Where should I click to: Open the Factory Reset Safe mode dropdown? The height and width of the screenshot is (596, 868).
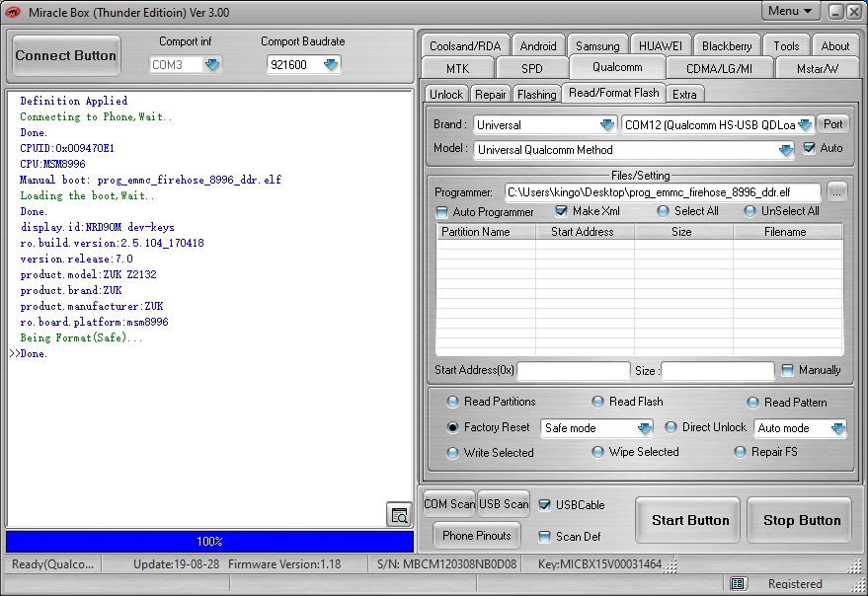(x=645, y=428)
